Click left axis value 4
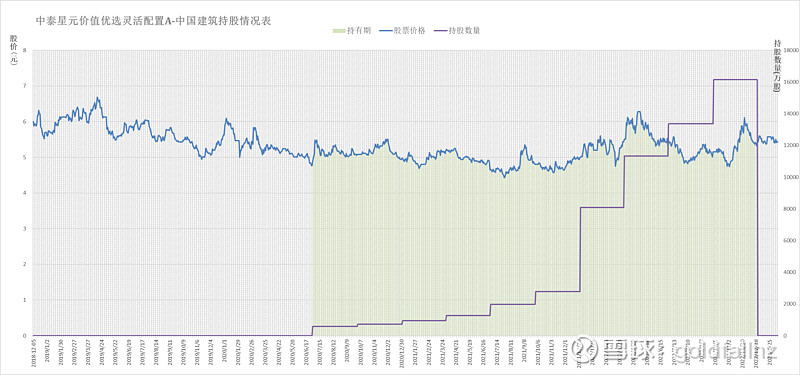800x375 pixels. pyautogui.click(x=24, y=193)
